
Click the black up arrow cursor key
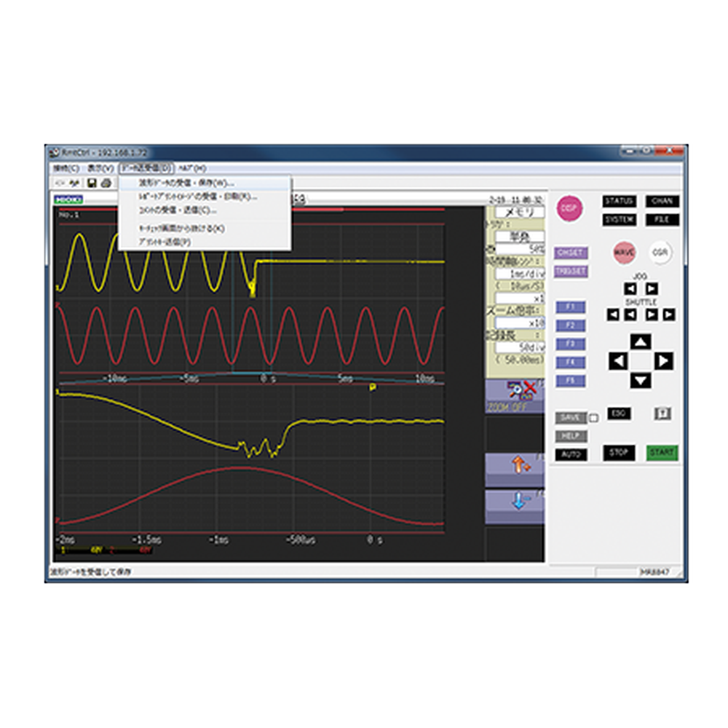pos(641,341)
